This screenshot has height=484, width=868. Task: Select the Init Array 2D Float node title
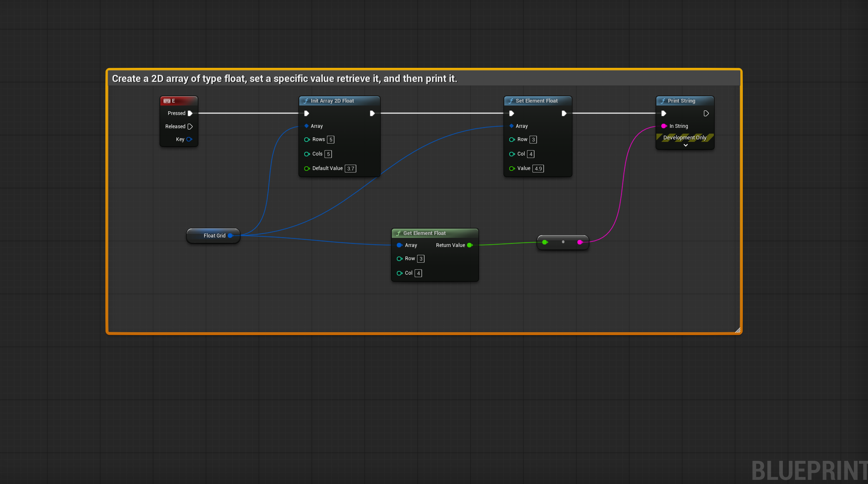[x=332, y=101]
